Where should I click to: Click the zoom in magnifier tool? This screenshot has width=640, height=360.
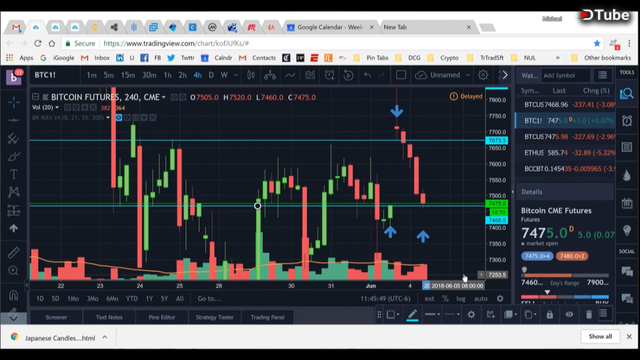click(x=13, y=271)
